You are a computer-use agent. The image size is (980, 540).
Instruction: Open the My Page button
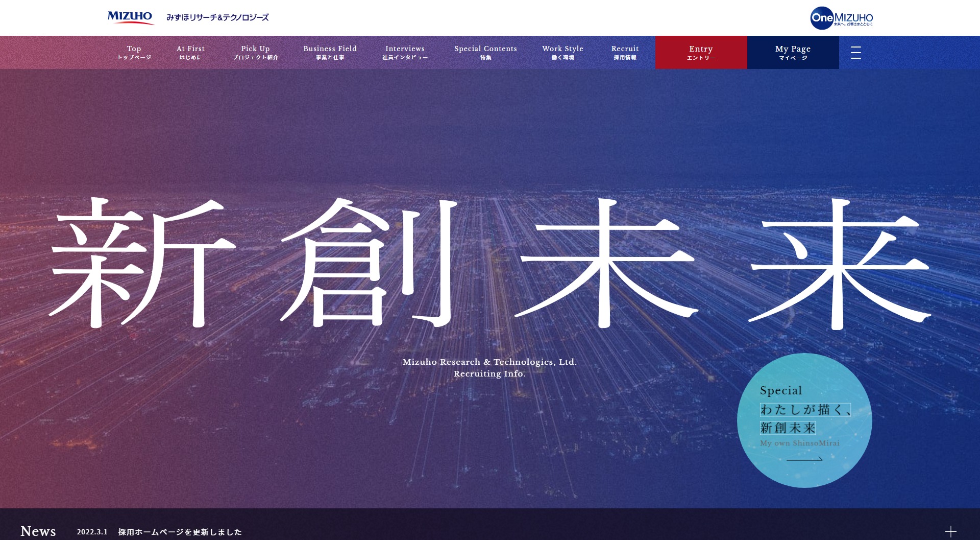point(793,53)
